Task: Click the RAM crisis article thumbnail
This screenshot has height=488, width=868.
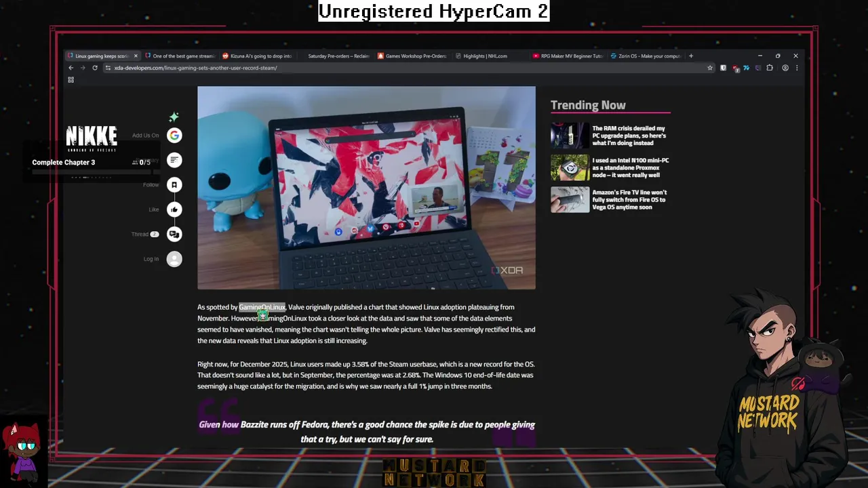Action: (570, 136)
